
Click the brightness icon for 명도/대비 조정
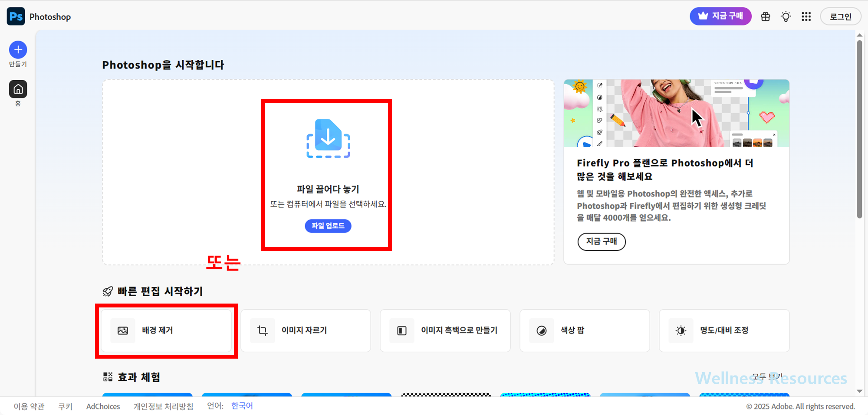point(681,331)
